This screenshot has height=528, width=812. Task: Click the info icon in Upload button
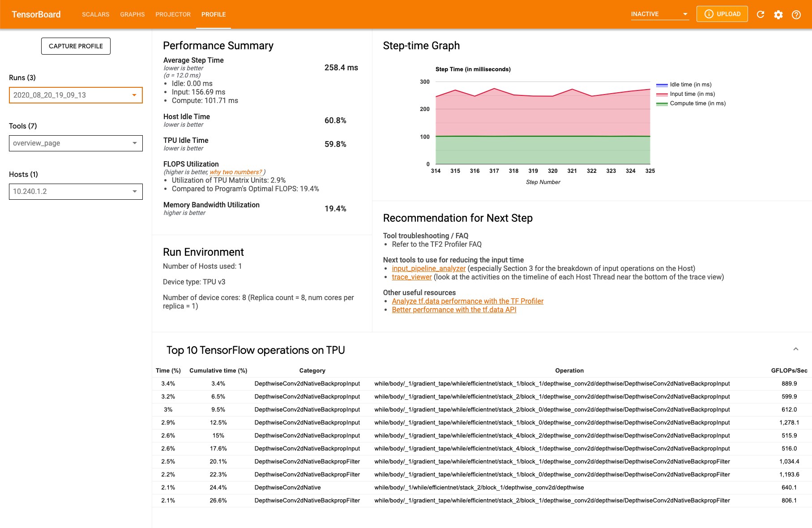(x=709, y=14)
